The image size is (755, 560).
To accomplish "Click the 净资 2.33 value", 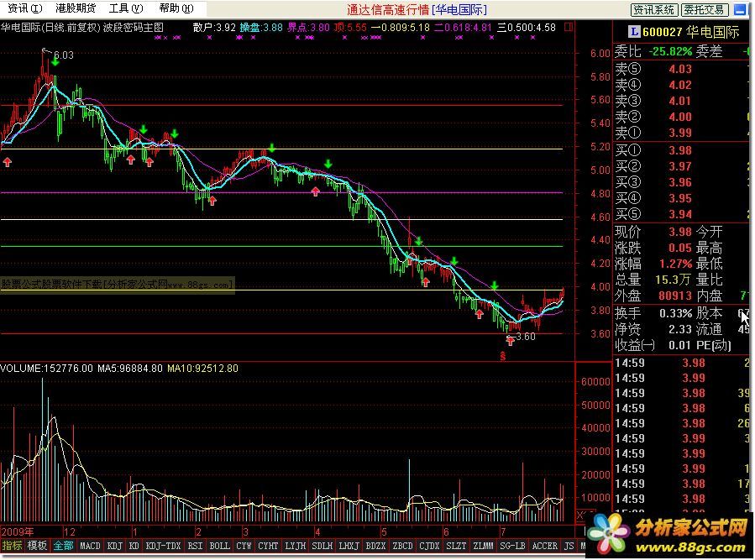I will [680, 329].
